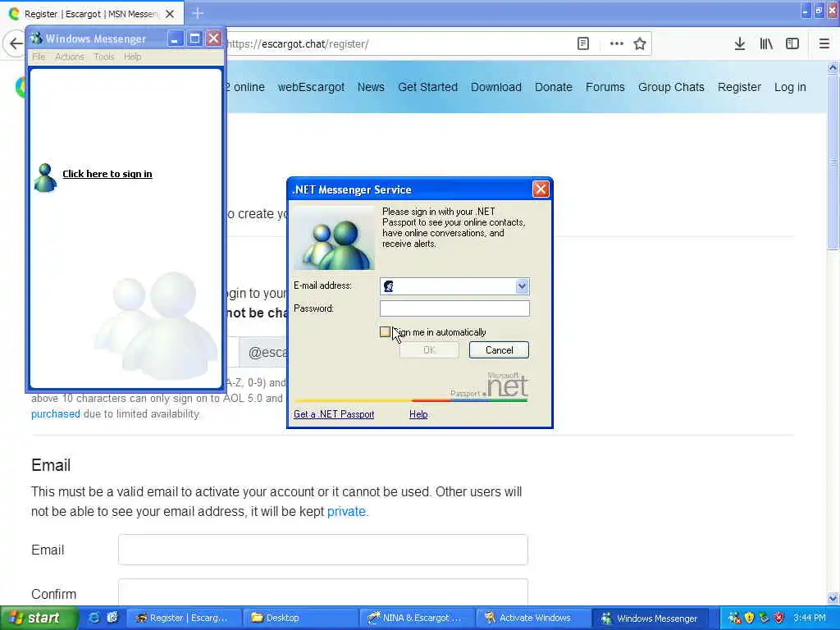Open the page actions three-dot menu
Image resolution: width=840 pixels, height=630 pixels.
point(617,43)
